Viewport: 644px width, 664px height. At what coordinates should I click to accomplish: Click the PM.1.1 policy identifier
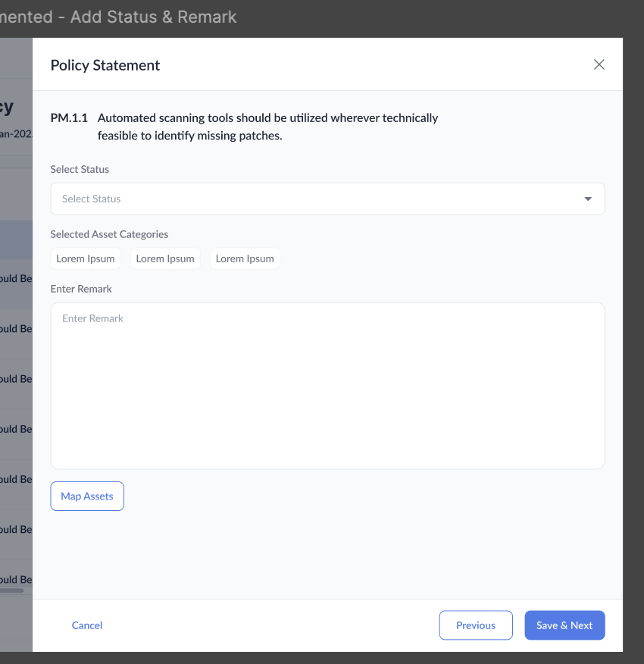tap(69, 118)
